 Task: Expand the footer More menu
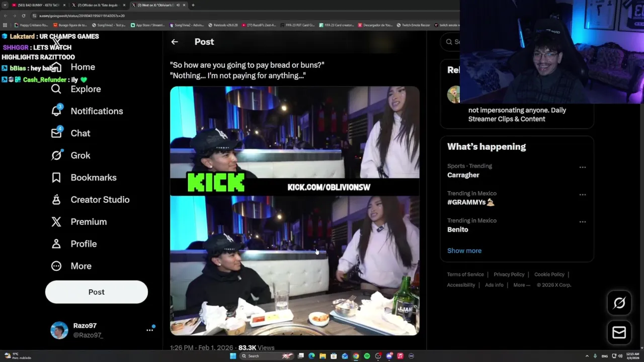[522, 285]
